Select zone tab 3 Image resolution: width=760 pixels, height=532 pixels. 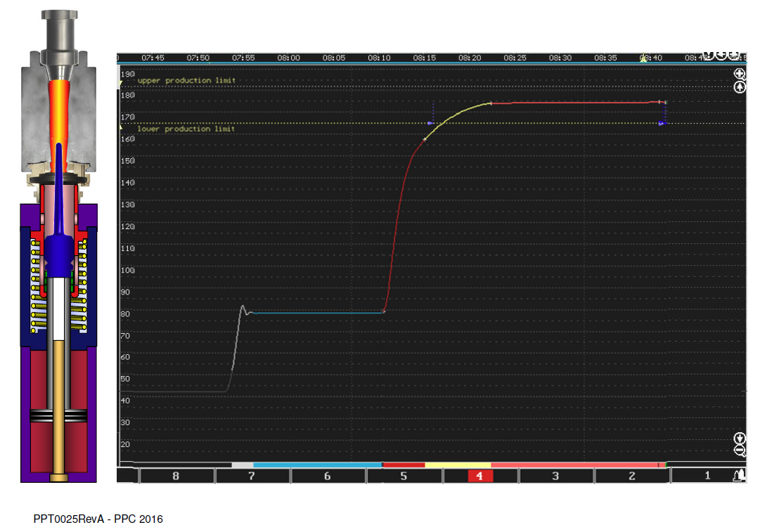point(555,476)
